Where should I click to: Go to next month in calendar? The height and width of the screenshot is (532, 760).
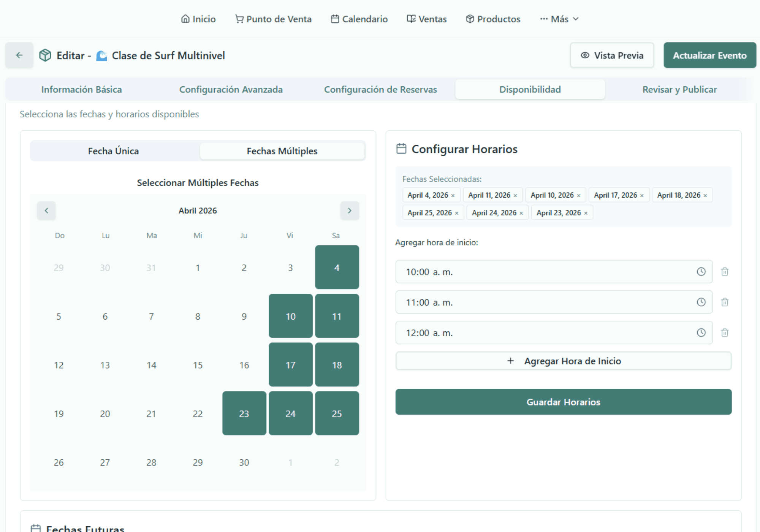coord(350,211)
